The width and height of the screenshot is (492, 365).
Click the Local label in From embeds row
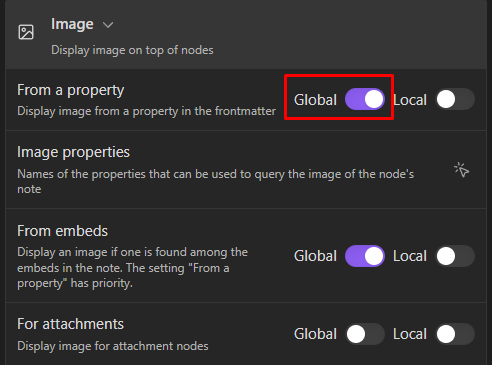point(410,256)
